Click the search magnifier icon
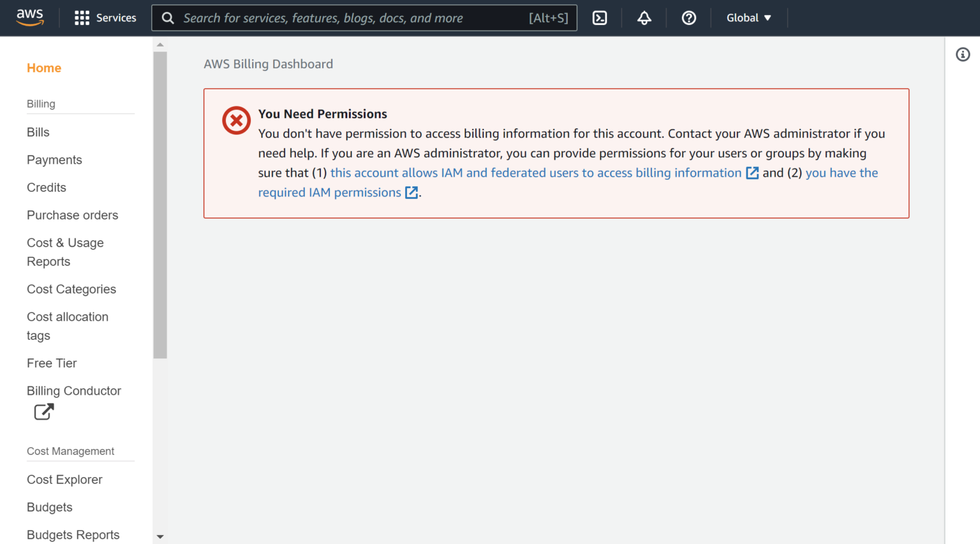 167,17
